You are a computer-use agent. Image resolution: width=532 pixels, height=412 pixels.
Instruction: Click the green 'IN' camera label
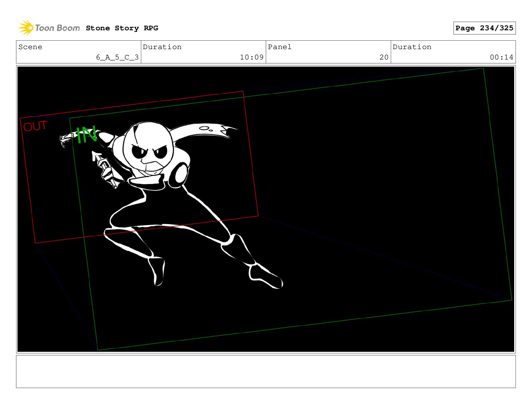[86, 135]
